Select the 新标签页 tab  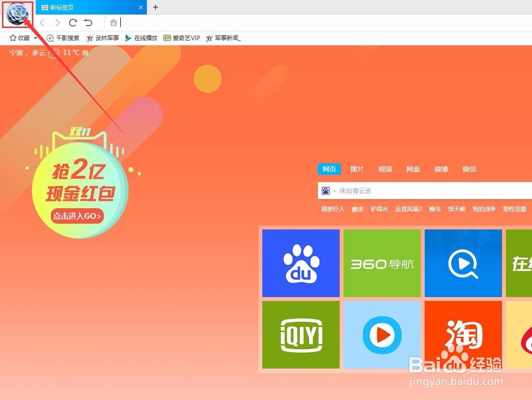[x=91, y=7]
